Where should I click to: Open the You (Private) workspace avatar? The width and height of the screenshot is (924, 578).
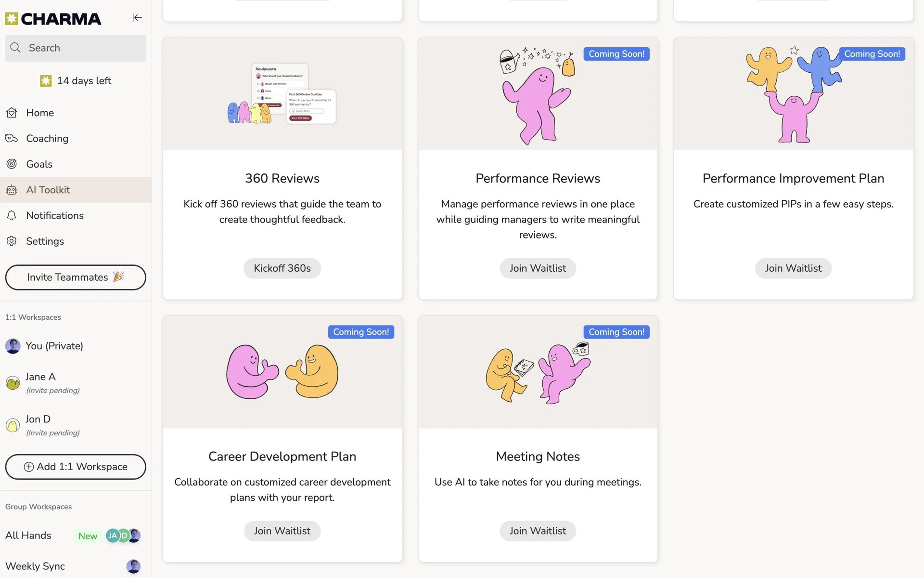point(13,346)
